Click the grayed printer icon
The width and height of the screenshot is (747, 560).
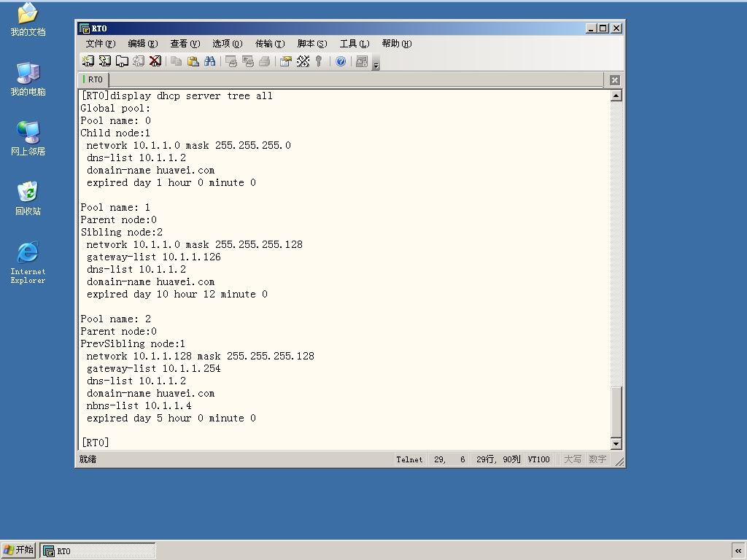(264, 61)
